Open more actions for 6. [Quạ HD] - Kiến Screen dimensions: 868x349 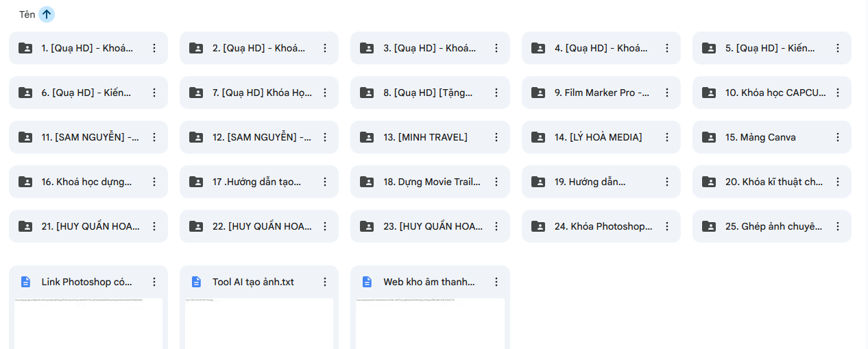154,93
